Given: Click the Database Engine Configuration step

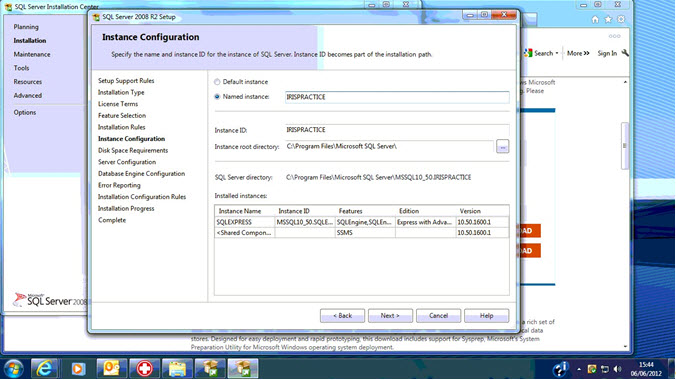Looking at the screenshot, I should [141, 174].
